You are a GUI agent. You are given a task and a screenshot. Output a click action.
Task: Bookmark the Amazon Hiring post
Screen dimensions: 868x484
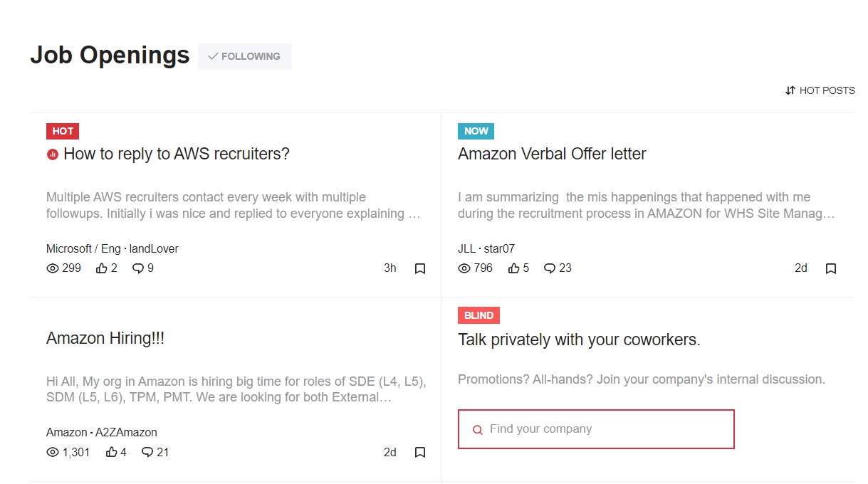tap(419, 452)
